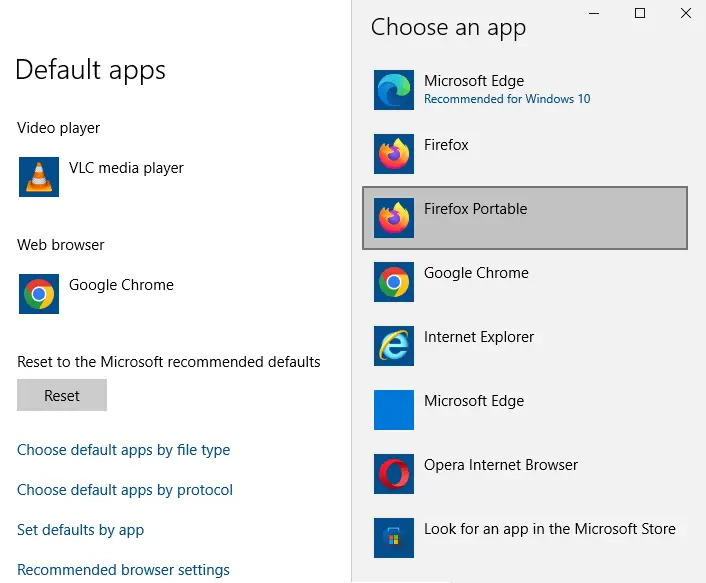
Task: Click the Firefox label in the app list
Action: [x=446, y=145]
